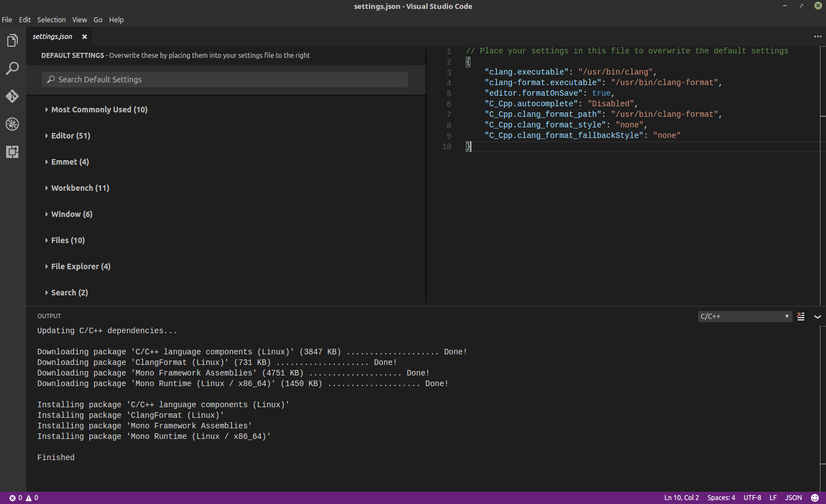Open the editor more actions ellipsis
Screen dimensions: 826x504
(x=818, y=37)
